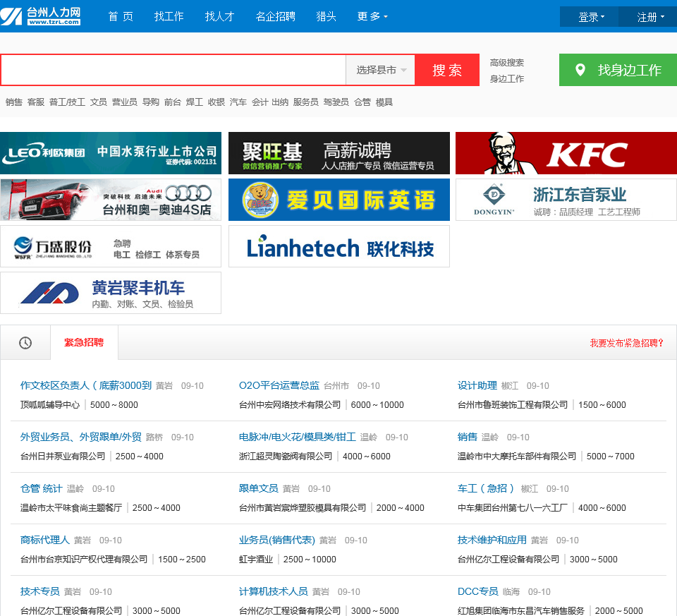The image size is (677, 616).
Task: Open 找人才 in the navigation bar
Action: [219, 16]
